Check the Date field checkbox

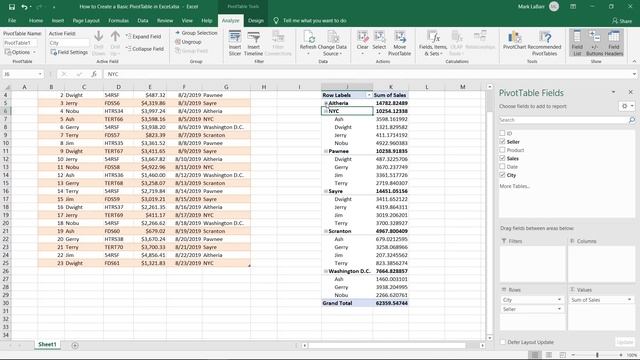502,167
